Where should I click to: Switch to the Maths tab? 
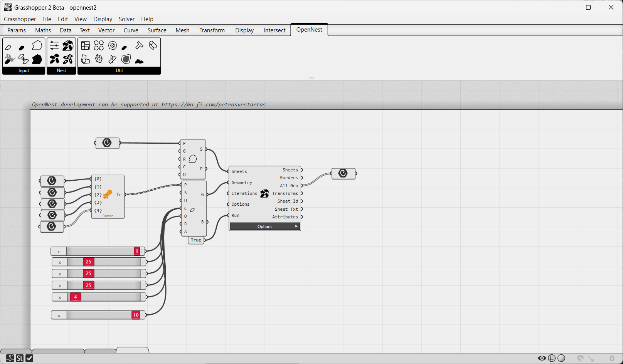point(43,30)
